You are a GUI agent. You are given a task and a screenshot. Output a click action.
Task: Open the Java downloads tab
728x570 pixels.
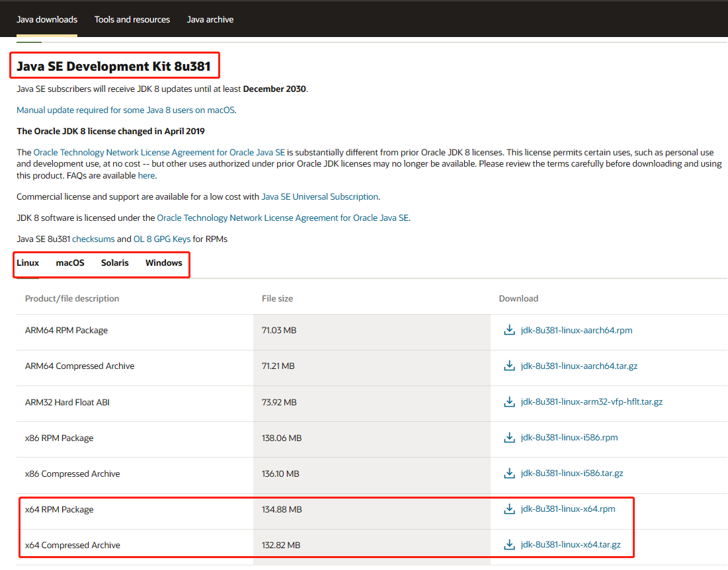47,19
